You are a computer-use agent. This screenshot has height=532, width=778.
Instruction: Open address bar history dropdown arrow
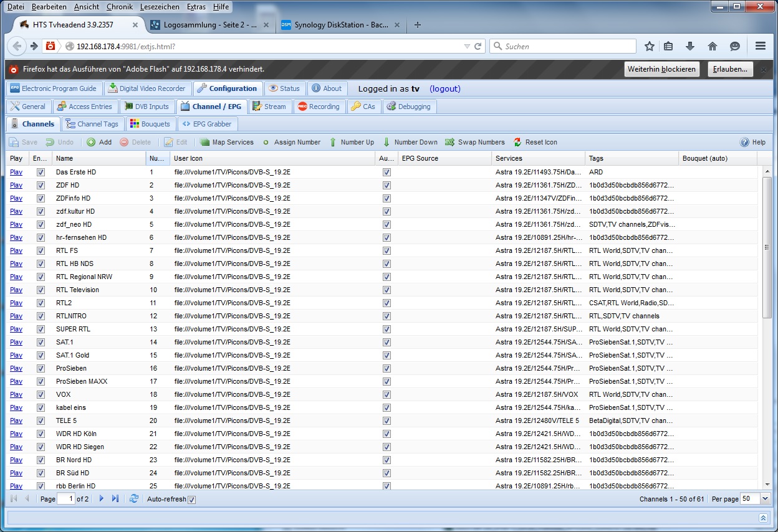point(467,46)
